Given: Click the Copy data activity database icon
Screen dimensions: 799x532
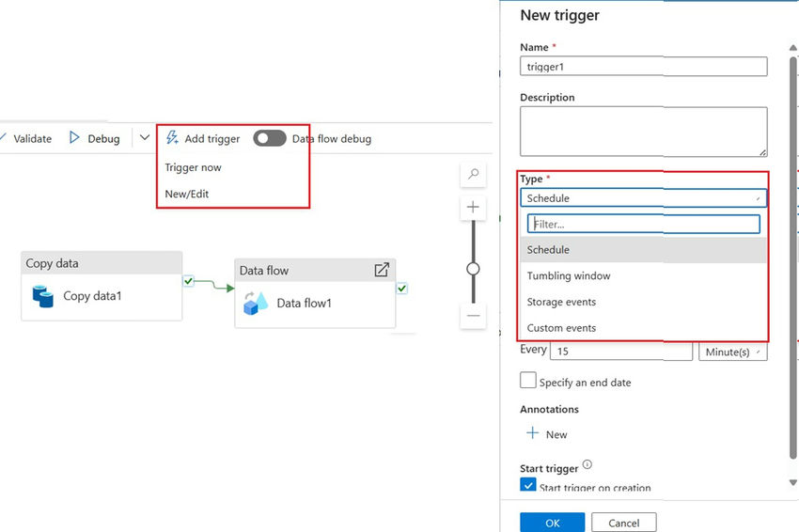Looking at the screenshot, I should (43, 296).
